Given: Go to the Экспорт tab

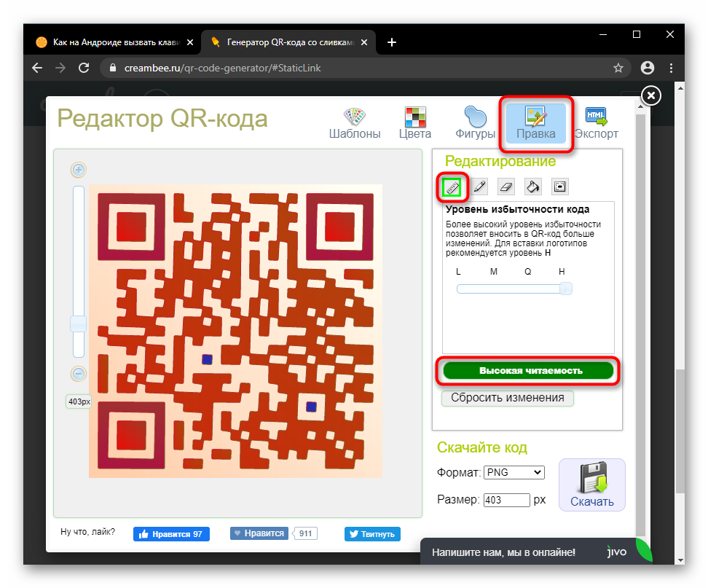Looking at the screenshot, I should click(596, 123).
